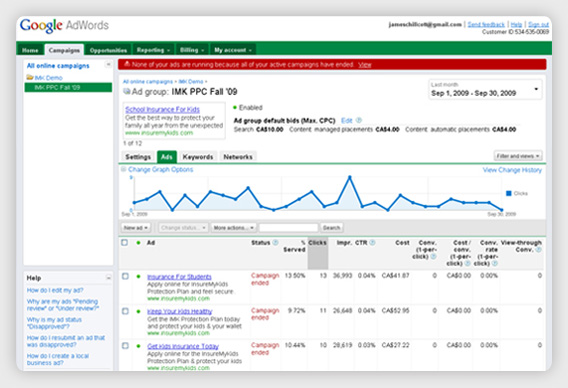The width and height of the screenshot is (568, 388).
Task: Switch to the Settings tab
Action: tap(138, 157)
